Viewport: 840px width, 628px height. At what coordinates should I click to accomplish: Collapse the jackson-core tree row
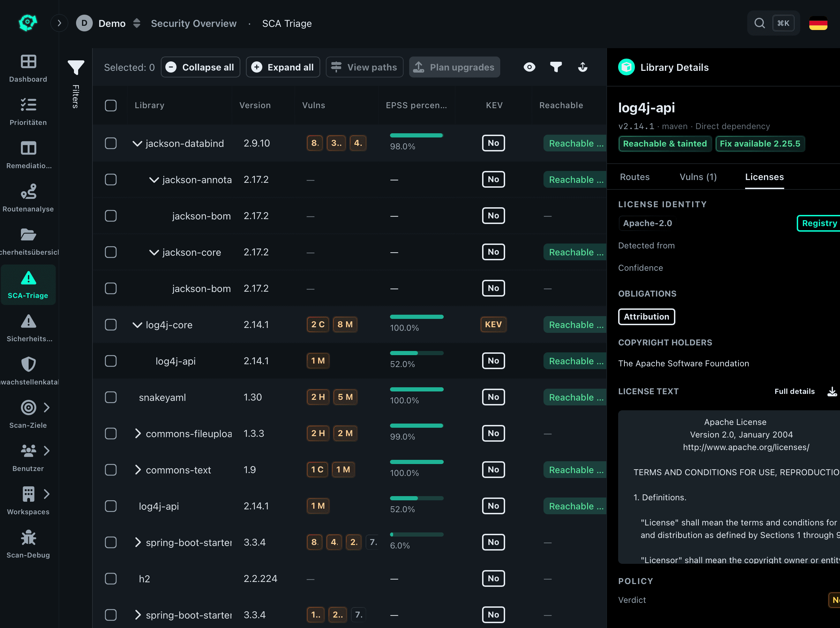(x=154, y=252)
